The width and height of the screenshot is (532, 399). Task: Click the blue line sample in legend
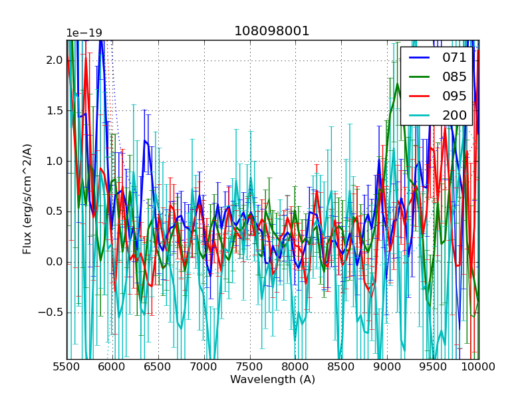(x=420, y=58)
